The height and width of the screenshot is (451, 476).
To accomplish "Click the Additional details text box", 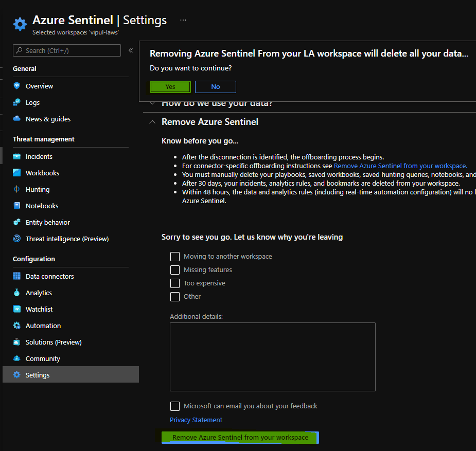I will point(272,356).
